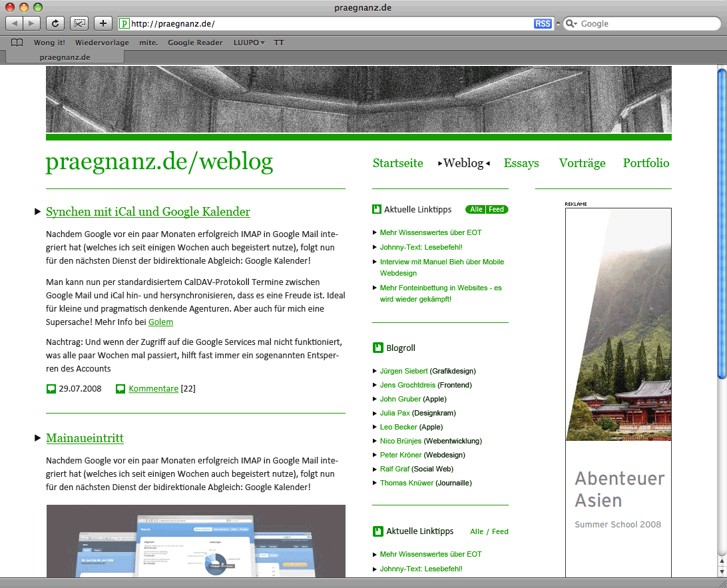Click the green comment icon beside Kommentare
Viewport: 727px width, 588px height.
121,389
